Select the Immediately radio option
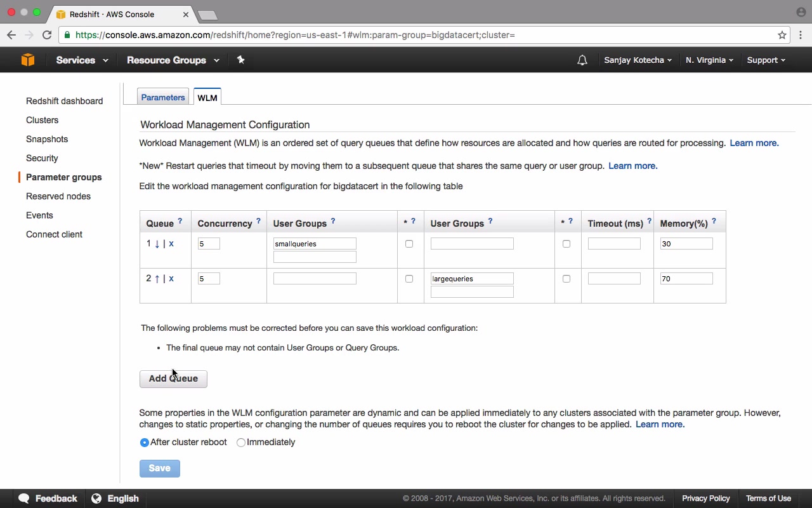This screenshot has height=508, width=812. [x=241, y=443]
